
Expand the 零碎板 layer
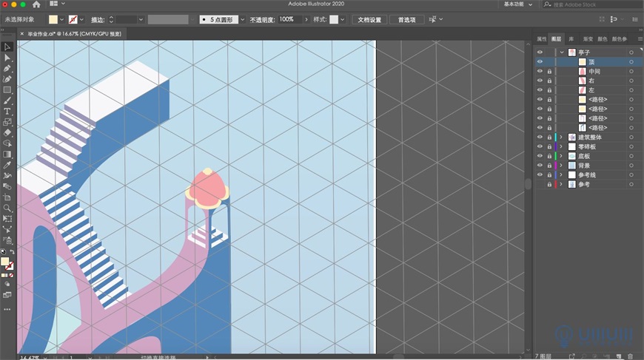click(561, 147)
